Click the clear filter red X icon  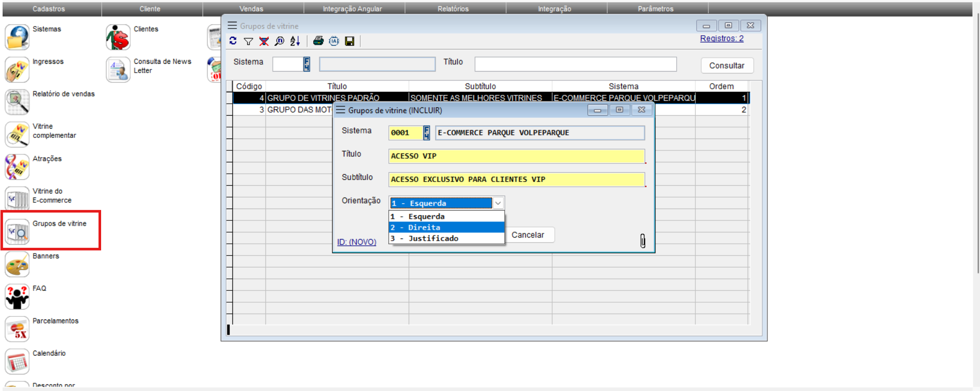(264, 41)
